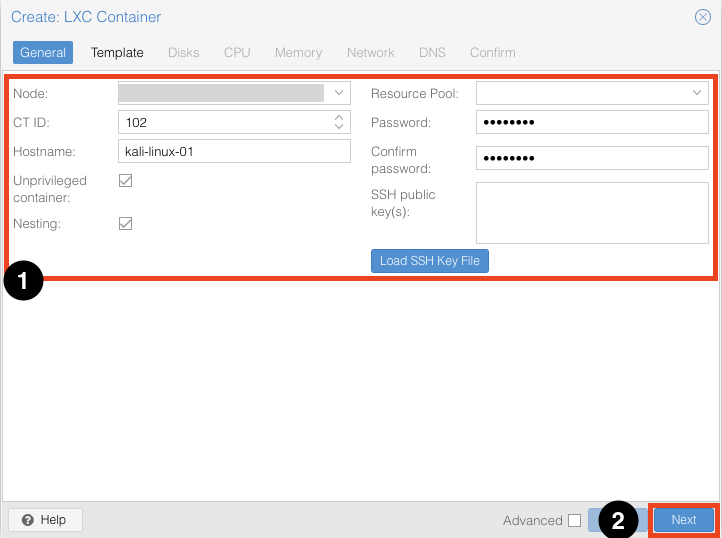The width and height of the screenshot is (722, 538).
Task: Open the Network tab
Action: tap(371, 53)
